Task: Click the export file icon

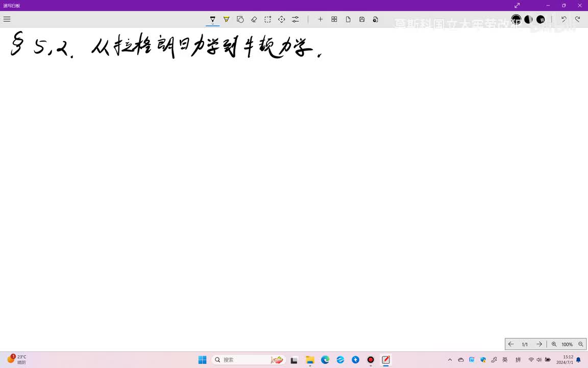Action: pyautogui.click(x=375, y=19)
